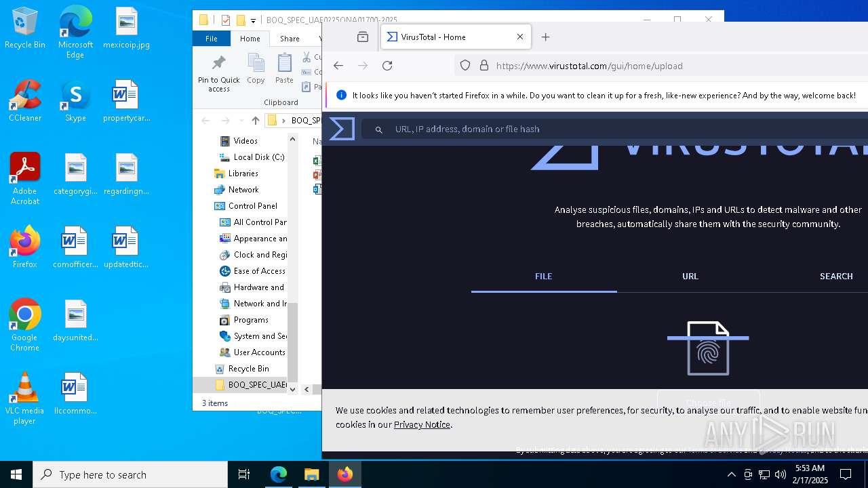This screenshot has width=868, height=488.
Task: Select the URL tab on VirusTotal
Action: click(690, 277)
